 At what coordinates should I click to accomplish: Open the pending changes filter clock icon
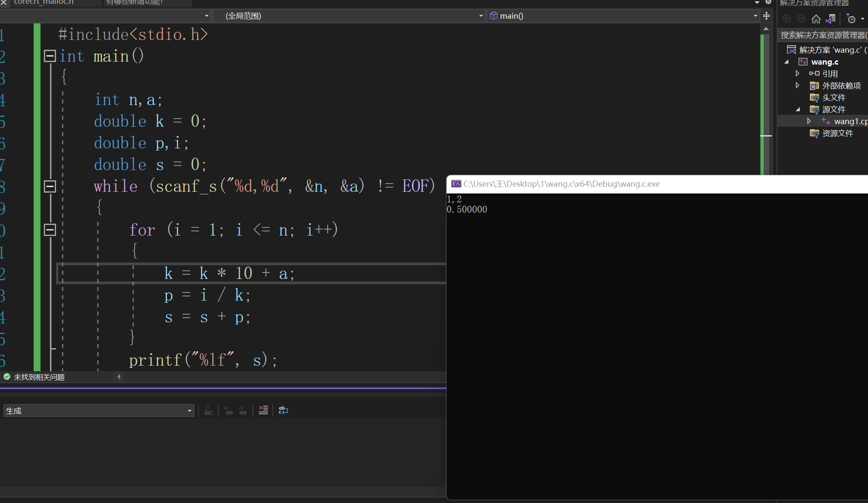click(851, 19)
